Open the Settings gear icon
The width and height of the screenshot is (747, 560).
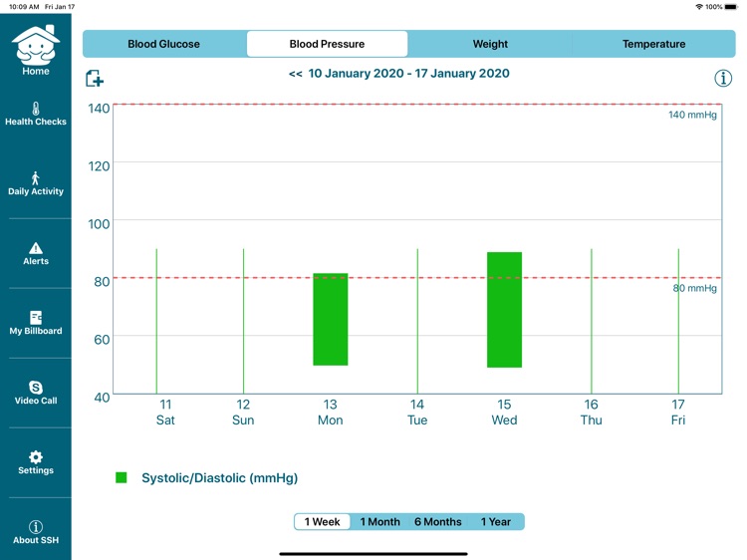[x=36, y=457]
